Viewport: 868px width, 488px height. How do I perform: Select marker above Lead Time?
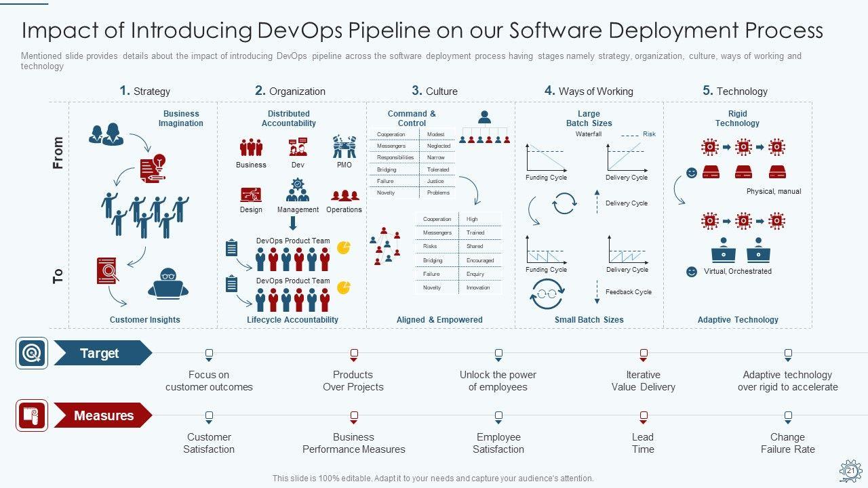coord(643,416)
